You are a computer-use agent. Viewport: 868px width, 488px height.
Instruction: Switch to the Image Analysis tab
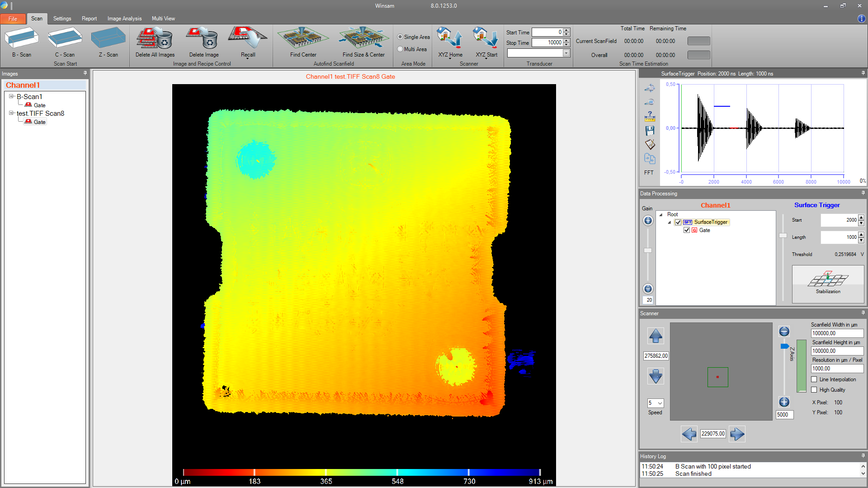[x=124, y=19]
